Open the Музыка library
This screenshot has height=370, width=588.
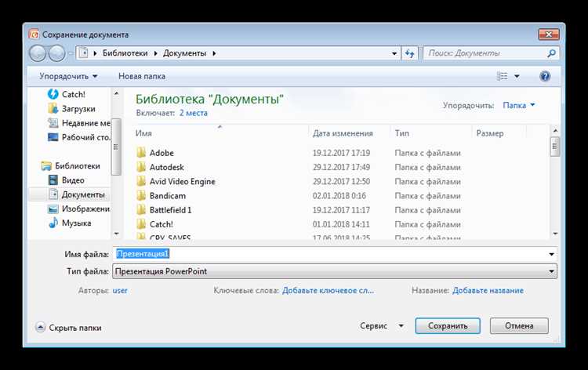tap(70, 223)
